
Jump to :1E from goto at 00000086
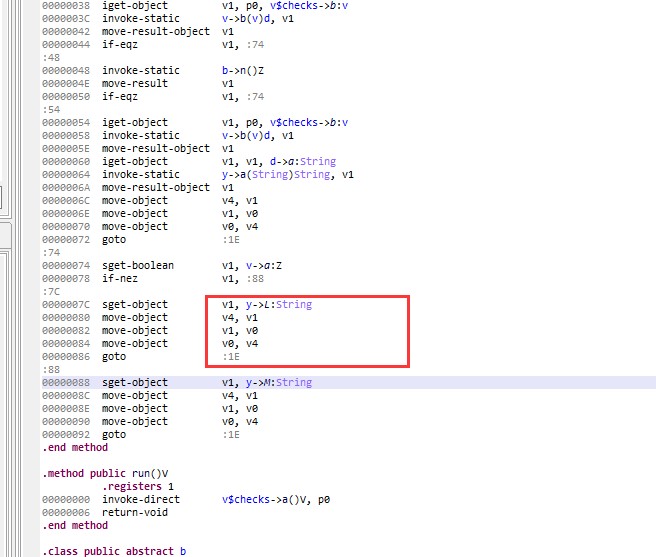click(x=231, y=356)
